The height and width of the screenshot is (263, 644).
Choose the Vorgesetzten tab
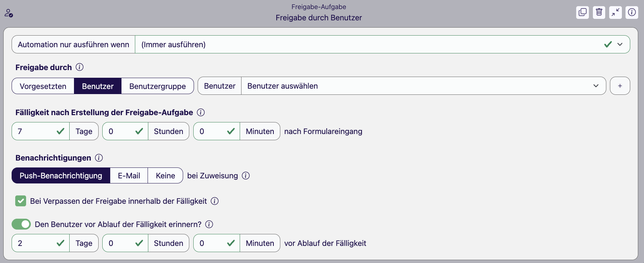(43, 86)
